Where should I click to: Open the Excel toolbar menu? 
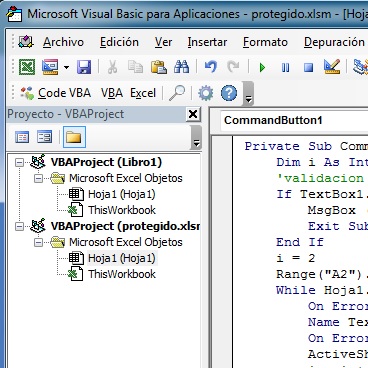[143, 93]
